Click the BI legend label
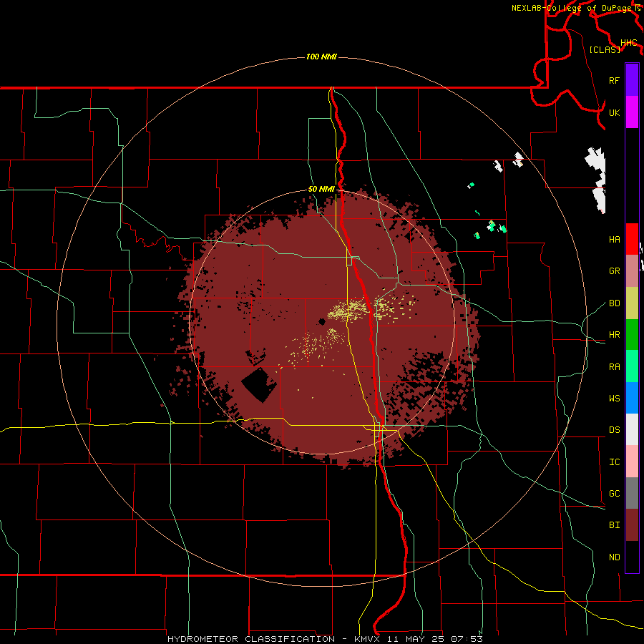The height and width of the screenshot is (644, 644). pyautogui.click(x=614, y=525)
